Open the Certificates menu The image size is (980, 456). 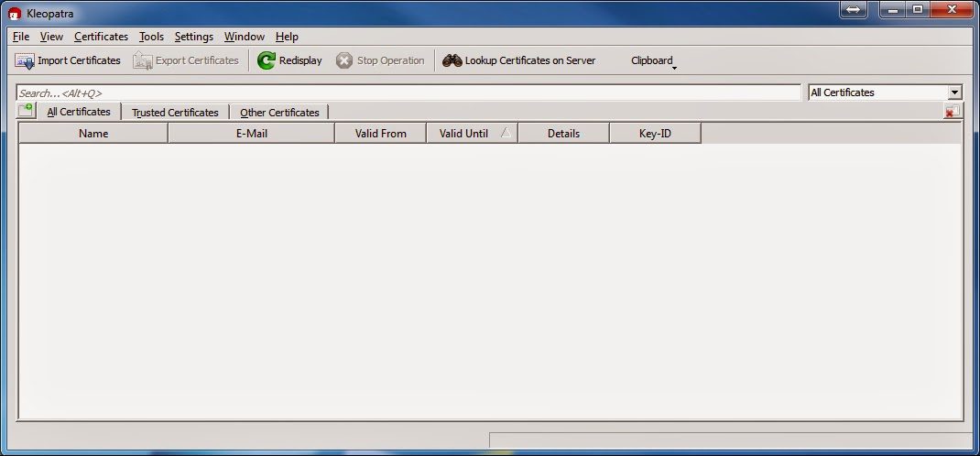(x=101, y=37)
